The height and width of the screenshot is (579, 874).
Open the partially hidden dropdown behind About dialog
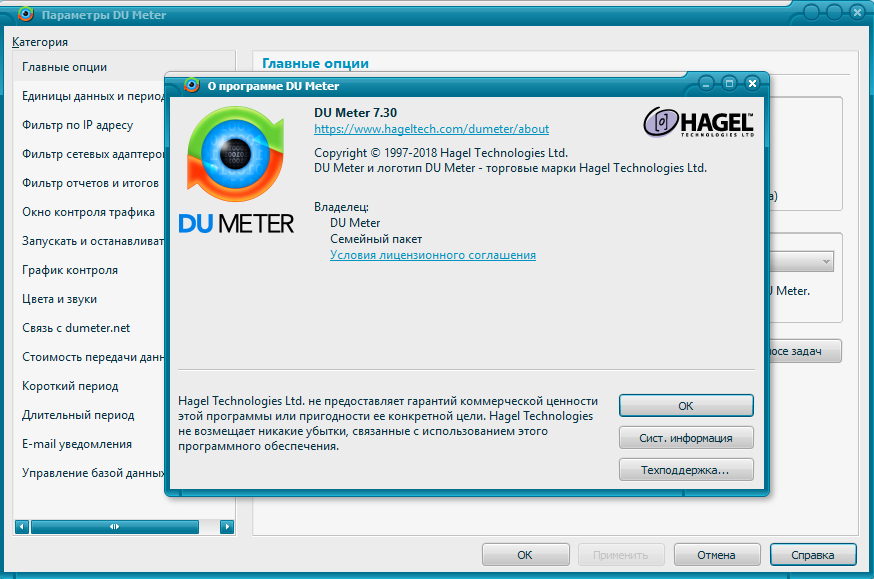[x=802, y=261]
